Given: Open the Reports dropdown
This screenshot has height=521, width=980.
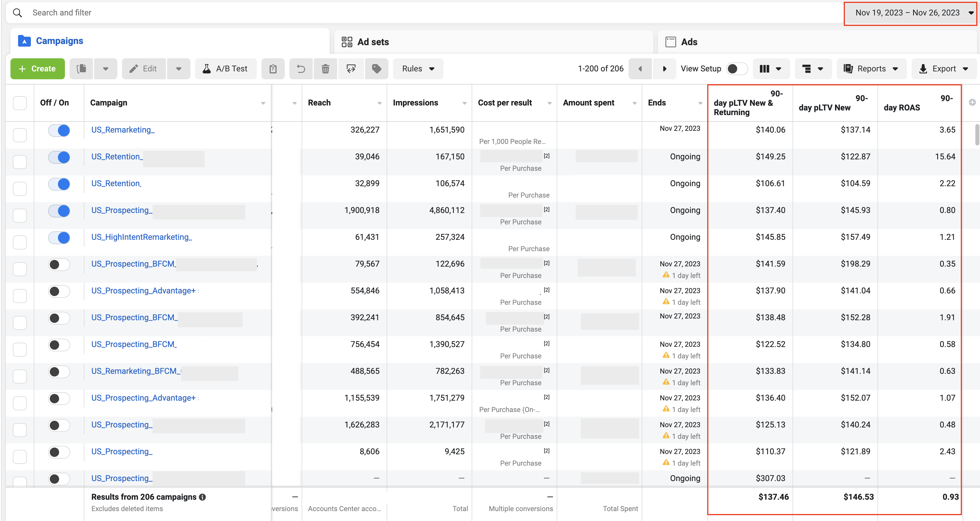Looking at the screenshot, I should pos(871,68).
